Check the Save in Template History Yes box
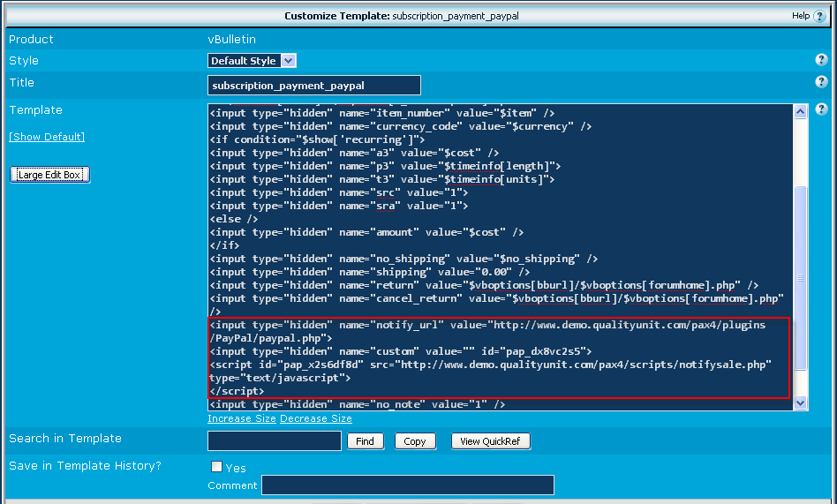 (x=216, y=467)
